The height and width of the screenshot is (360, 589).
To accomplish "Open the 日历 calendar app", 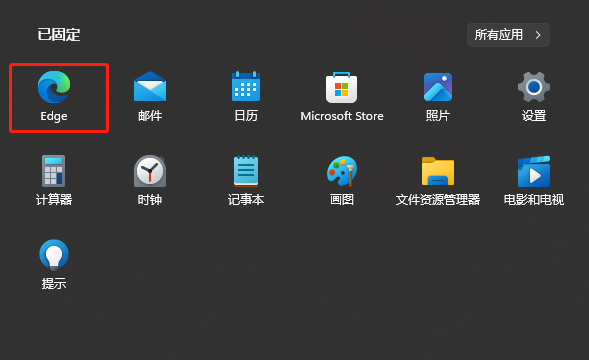I will [x=246, y=86].
